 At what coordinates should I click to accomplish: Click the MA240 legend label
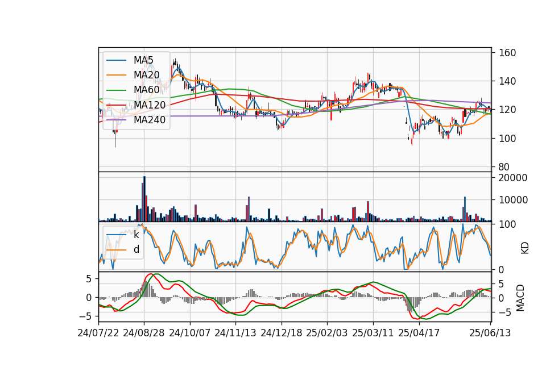tap(150, 120)
